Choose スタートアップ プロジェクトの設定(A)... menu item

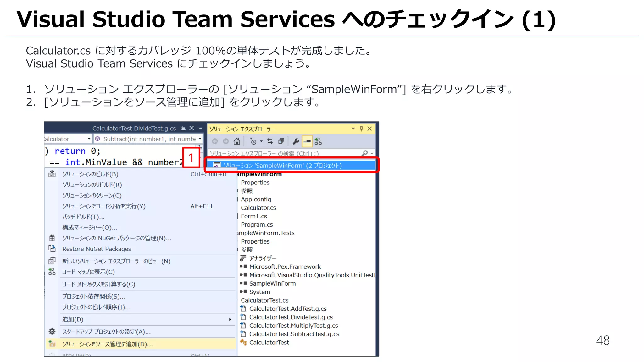click(141, 332)
